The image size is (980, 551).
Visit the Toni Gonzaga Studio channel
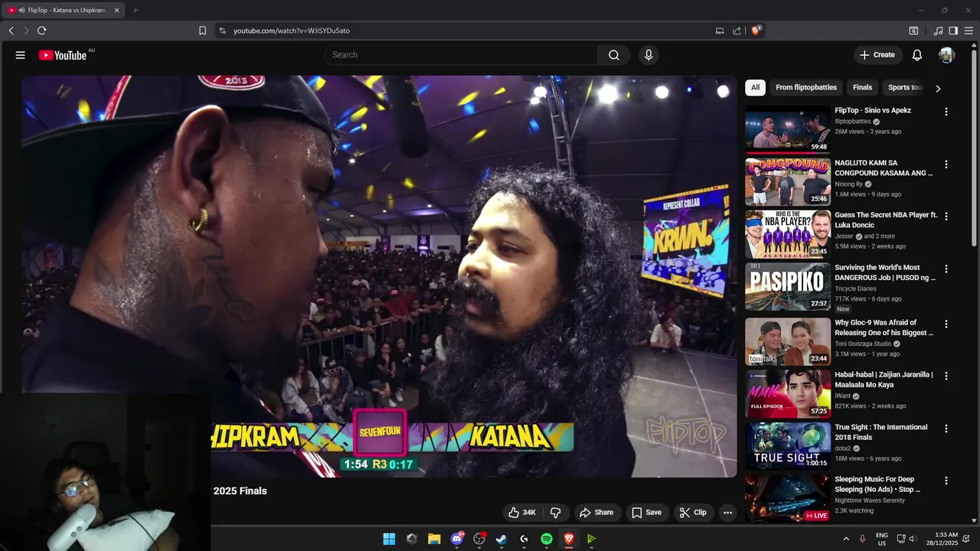pyautogui.click(x=863, y=344)
